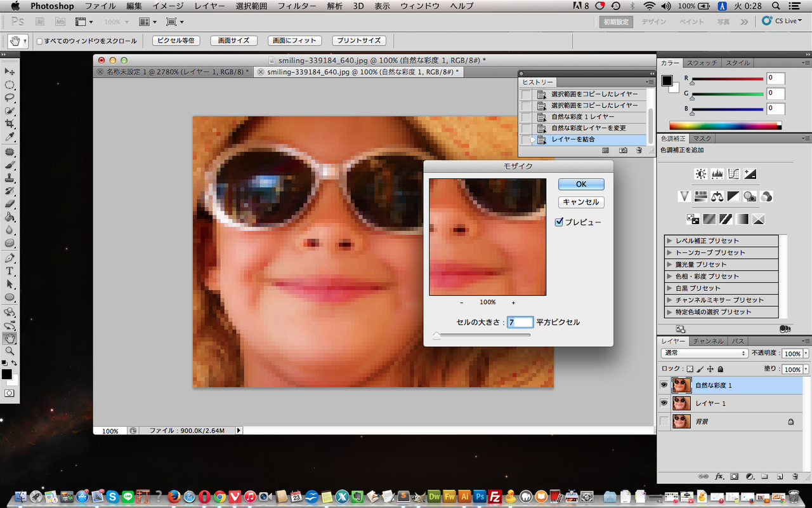The image size is (812, 508).
Task: Click キャンセル in the モザイク dialog
Action: click(581, 202)
